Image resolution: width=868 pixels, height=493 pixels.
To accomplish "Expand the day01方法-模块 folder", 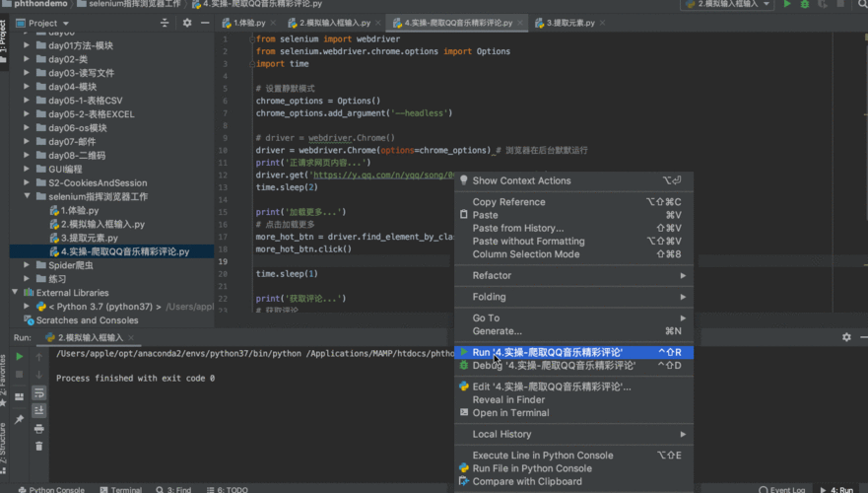I will (x=26, y=45).
